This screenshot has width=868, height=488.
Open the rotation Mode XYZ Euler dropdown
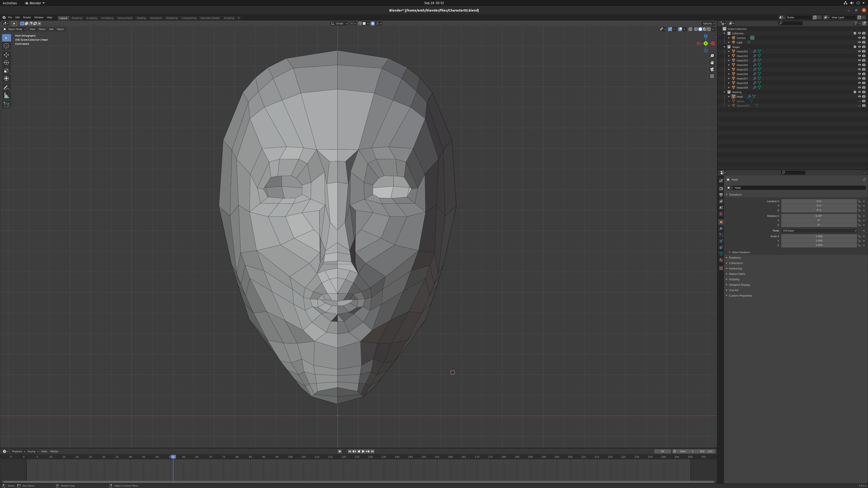tap(819, 231)
